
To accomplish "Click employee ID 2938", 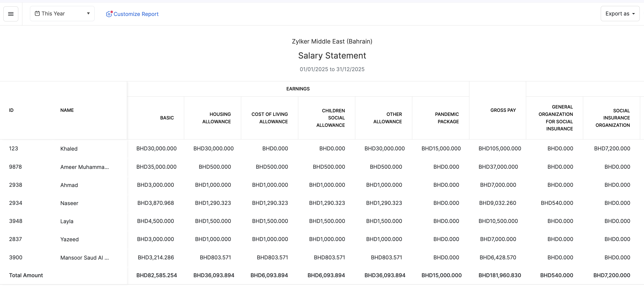I will (15, 185).
